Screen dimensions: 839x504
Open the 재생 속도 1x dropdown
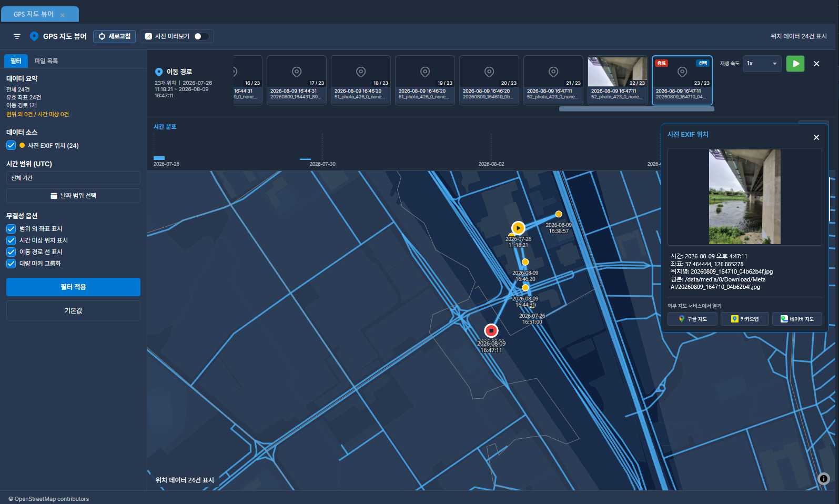(762, 64)
